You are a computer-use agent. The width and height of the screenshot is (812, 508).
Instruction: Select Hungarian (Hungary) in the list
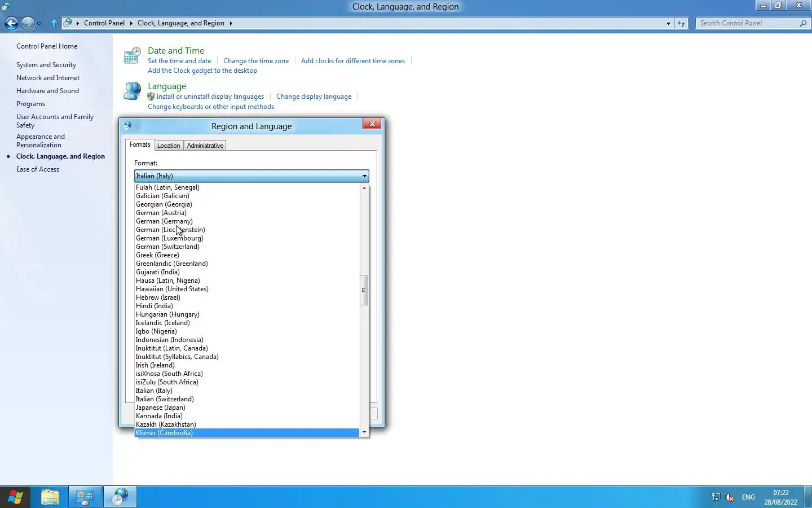(247, 314)
